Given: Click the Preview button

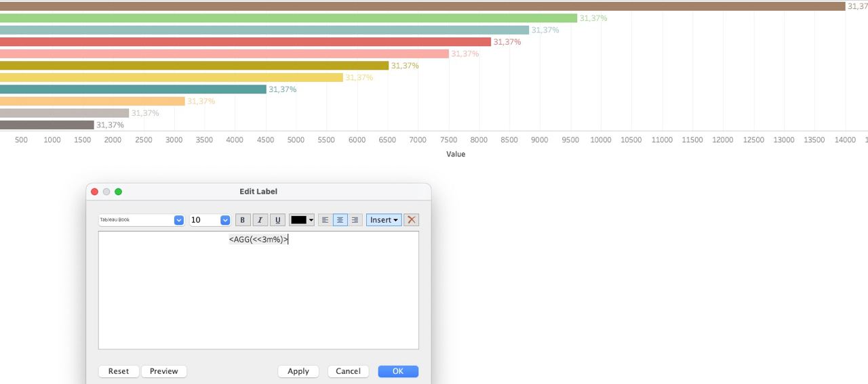Looking at the screenshot, I should pyautogui.click(x=164, y=371).
